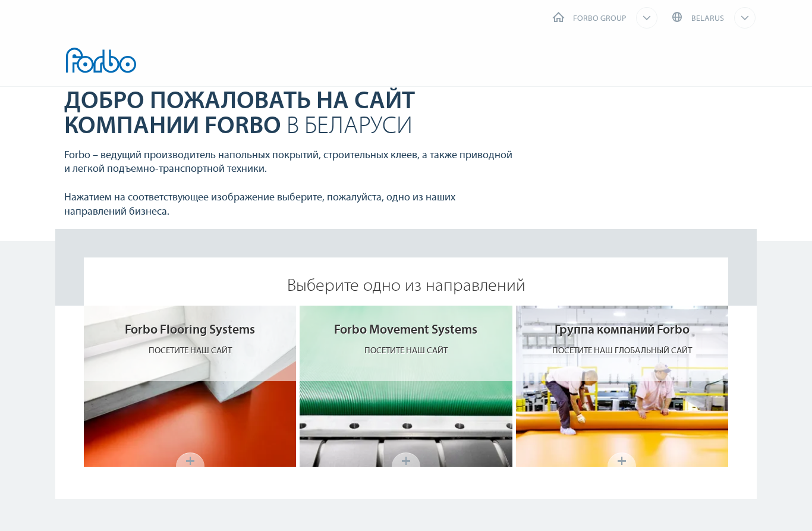Expand the Forbo Group dropdown chevron
Screen dimensions: 812x531
pos(647,18)
